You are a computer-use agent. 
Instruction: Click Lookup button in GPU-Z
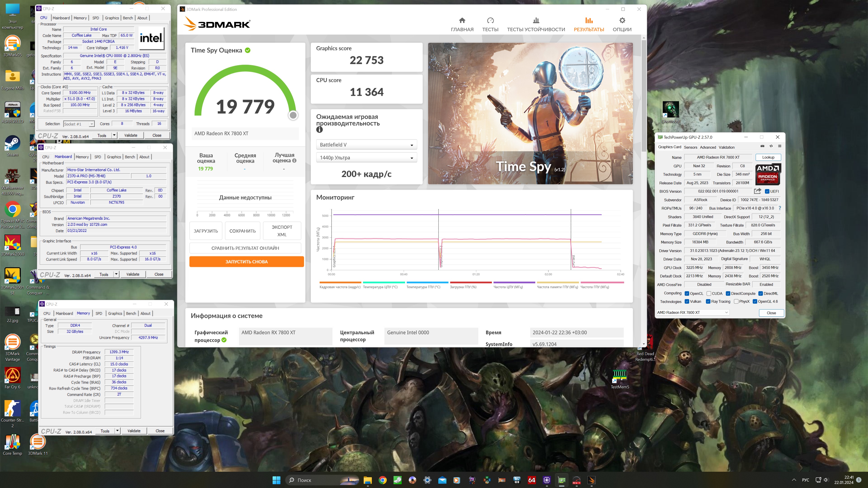click(768, 157)
